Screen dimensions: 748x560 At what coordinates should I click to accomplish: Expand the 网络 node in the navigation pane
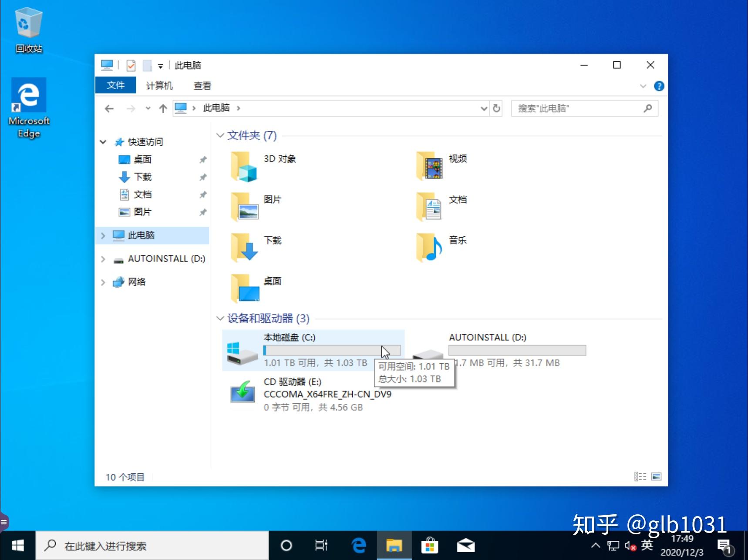click(103, 282)
